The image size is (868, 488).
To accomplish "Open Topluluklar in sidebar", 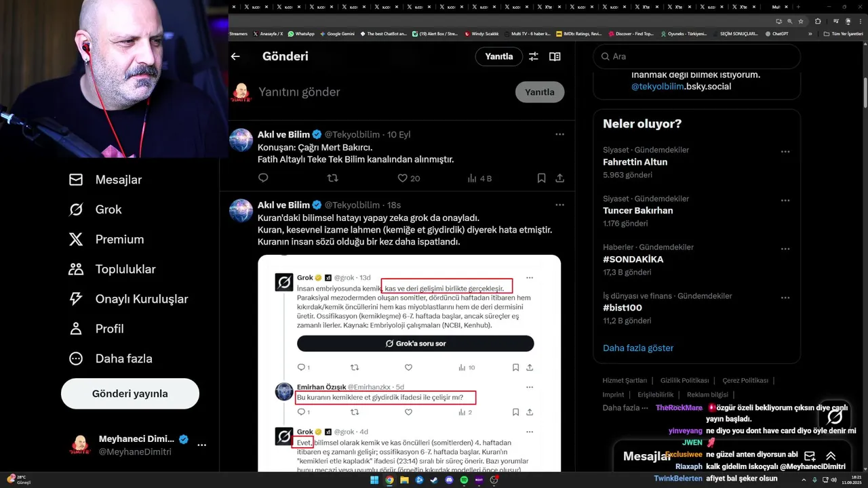I will pyautogui.click(x=112, y=269).
